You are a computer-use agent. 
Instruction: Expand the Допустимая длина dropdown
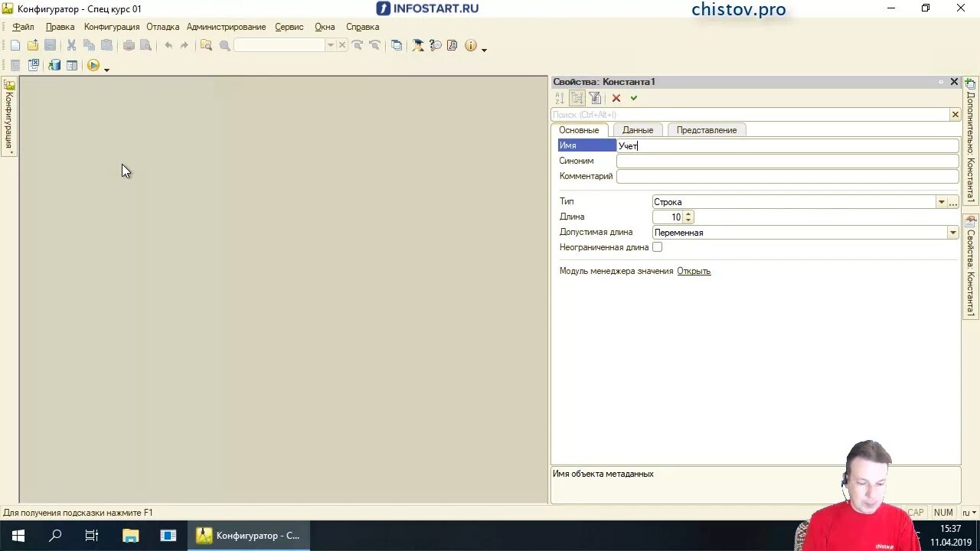pyautogui.click(x=953, y=233)
